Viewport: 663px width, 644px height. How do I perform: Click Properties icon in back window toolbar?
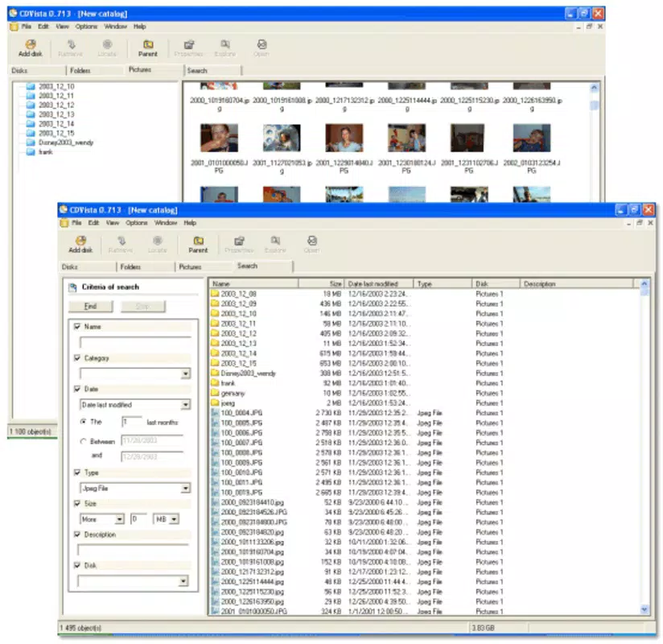[x=188, y=44]
